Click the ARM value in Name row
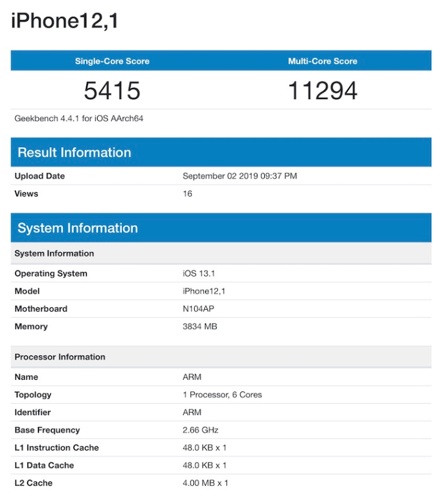Viewport: 448px width, 504px height. click(x=192, y=377)
